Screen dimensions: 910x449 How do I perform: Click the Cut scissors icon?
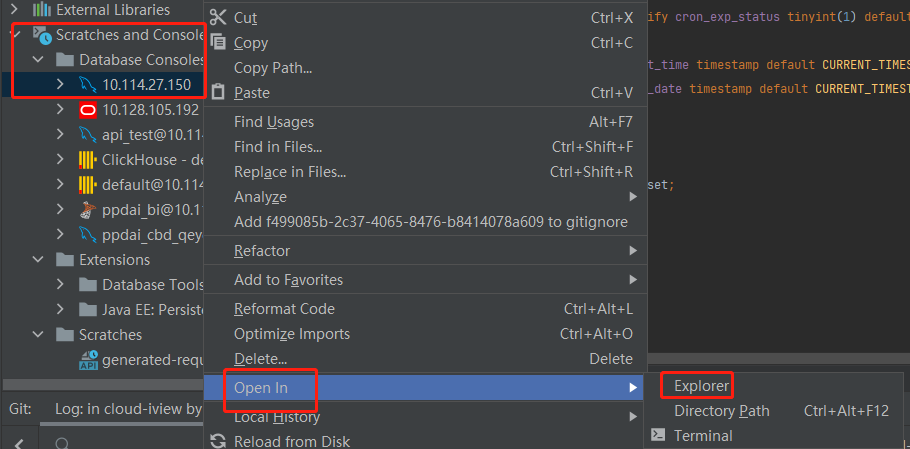tap(218, 17)
